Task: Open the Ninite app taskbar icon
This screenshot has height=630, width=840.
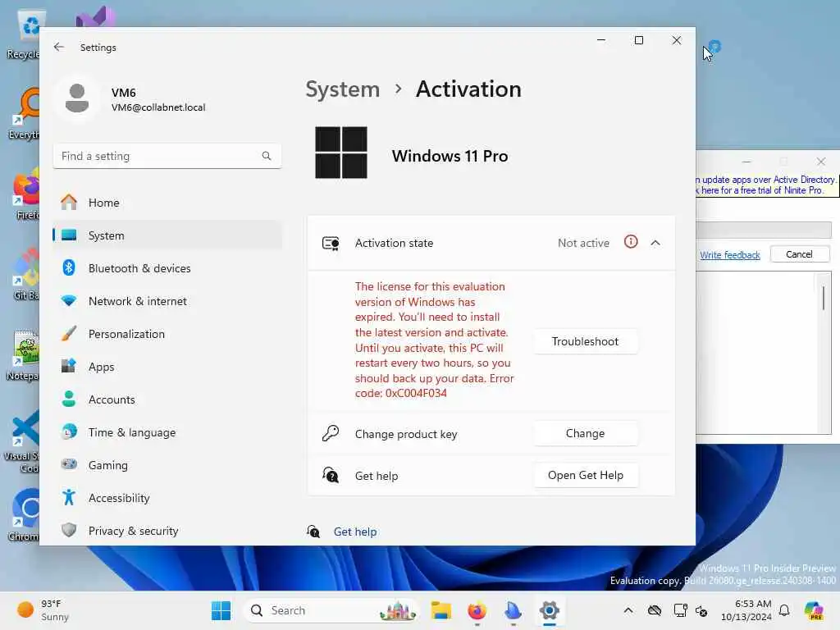Action: coord(513,610)
